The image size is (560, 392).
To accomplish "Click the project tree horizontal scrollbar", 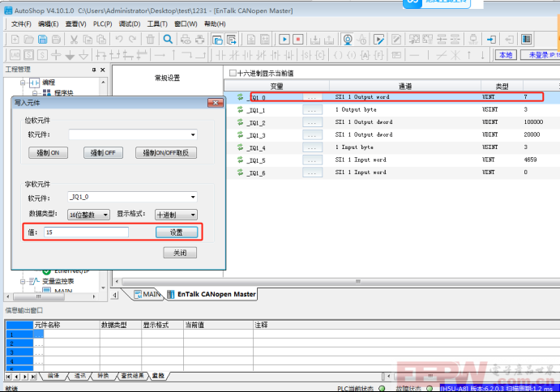I will click(x=39, y=296).
